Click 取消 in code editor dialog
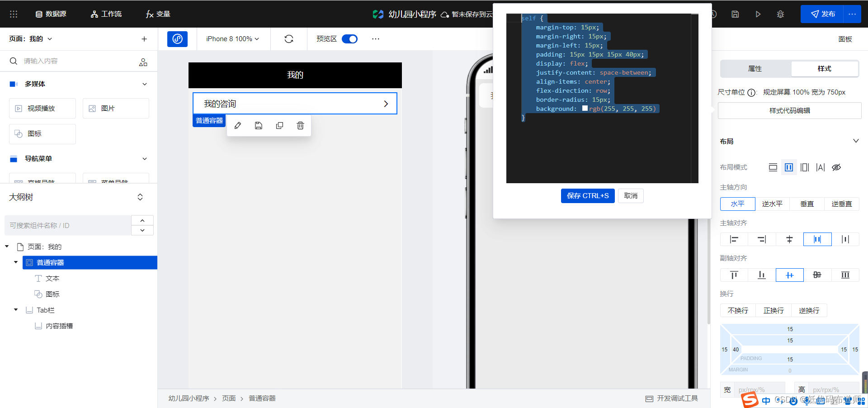The width and height of the screenshot is (868, 408). pyautogui.click(x=631, y=196)
